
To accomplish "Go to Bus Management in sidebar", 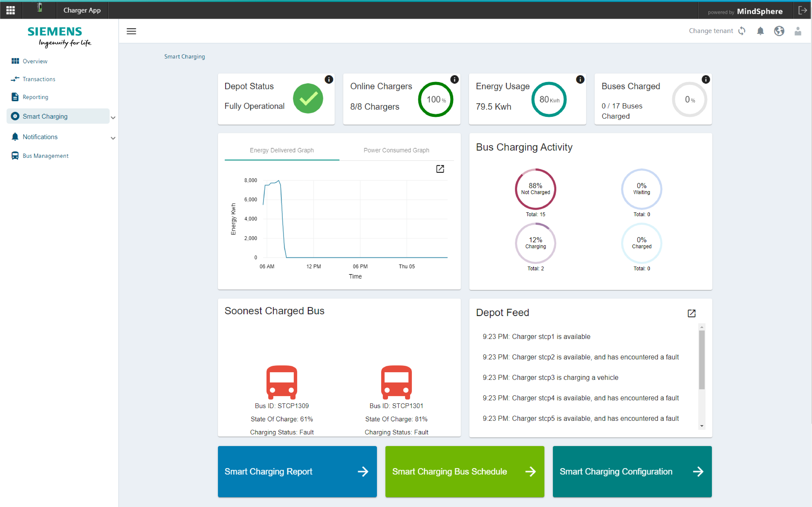I will 45,156.
